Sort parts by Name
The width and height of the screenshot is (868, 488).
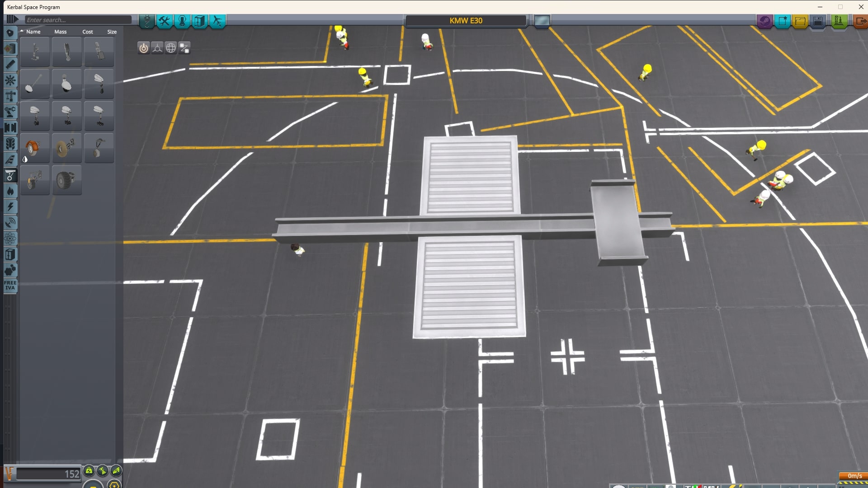click(33, 32)
